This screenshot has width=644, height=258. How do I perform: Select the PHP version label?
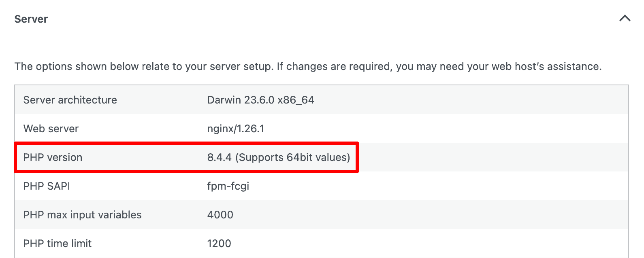point(53,157)
